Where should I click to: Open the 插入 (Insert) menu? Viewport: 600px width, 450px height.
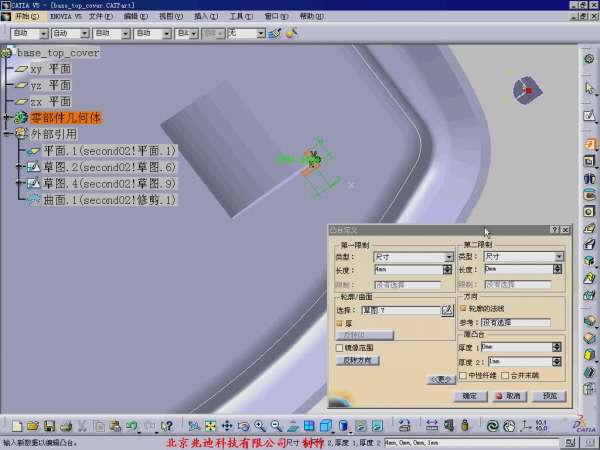(201, 16)
